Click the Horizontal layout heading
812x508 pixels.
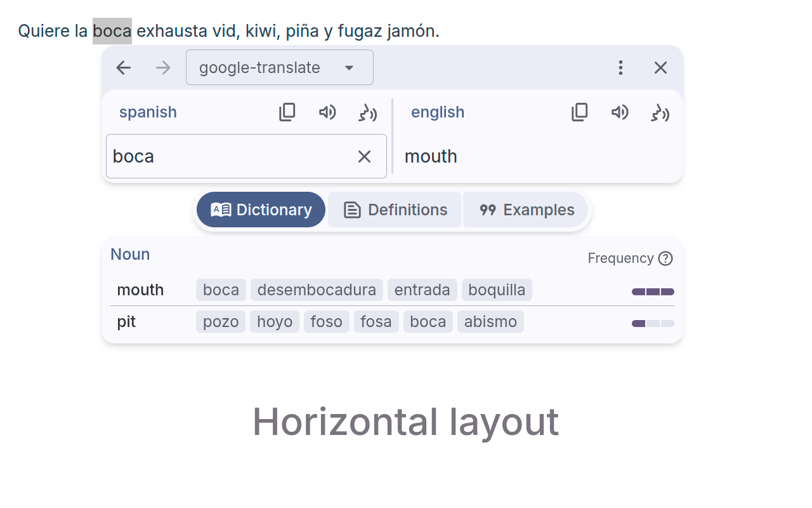406,422
